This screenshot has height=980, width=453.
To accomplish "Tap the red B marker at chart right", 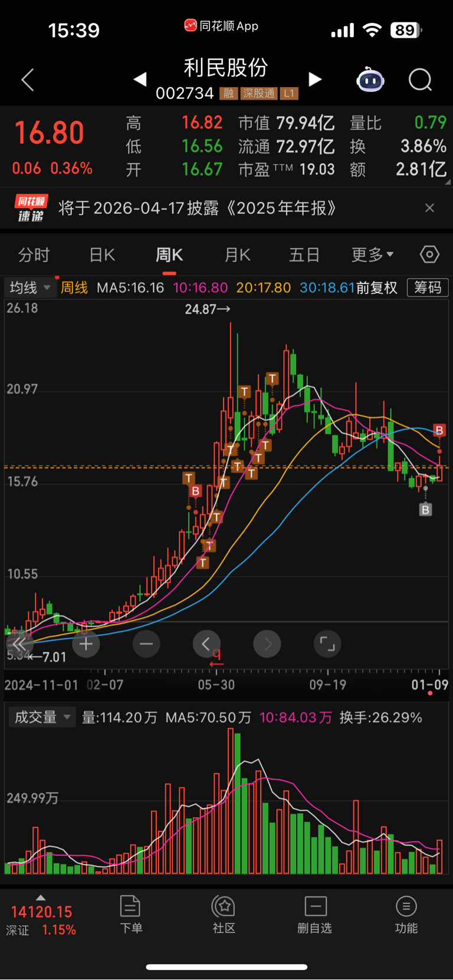I will (x=439, y=430).
